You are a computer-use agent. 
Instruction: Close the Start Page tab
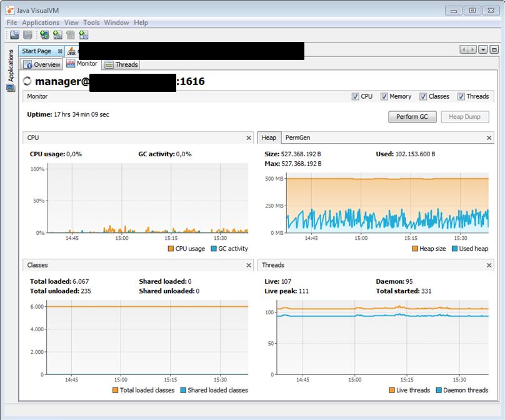click(x=60, y=51)
